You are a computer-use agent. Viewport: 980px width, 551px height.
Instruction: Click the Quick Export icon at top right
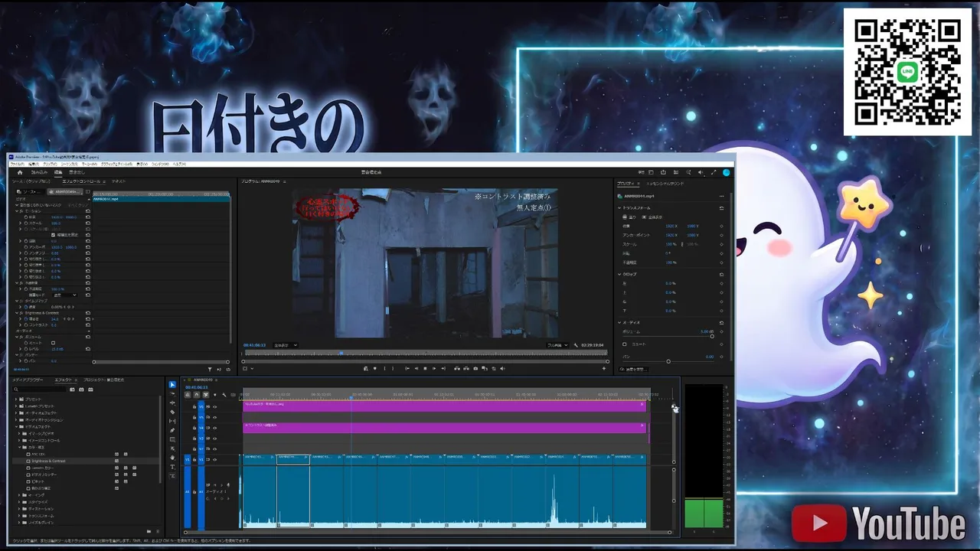point(663,172)
